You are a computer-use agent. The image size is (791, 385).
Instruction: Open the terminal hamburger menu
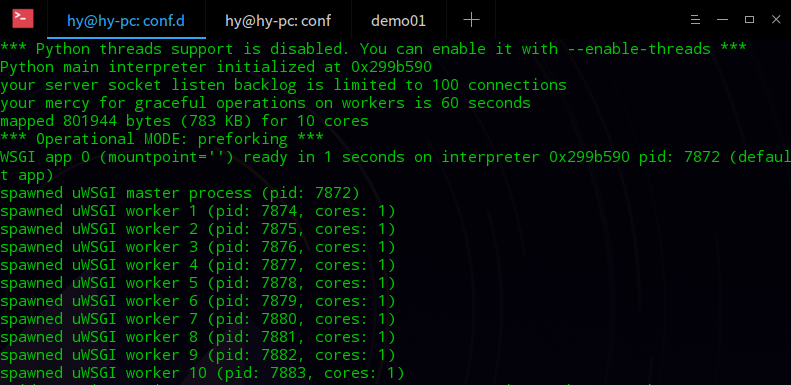tap(695, 20)
